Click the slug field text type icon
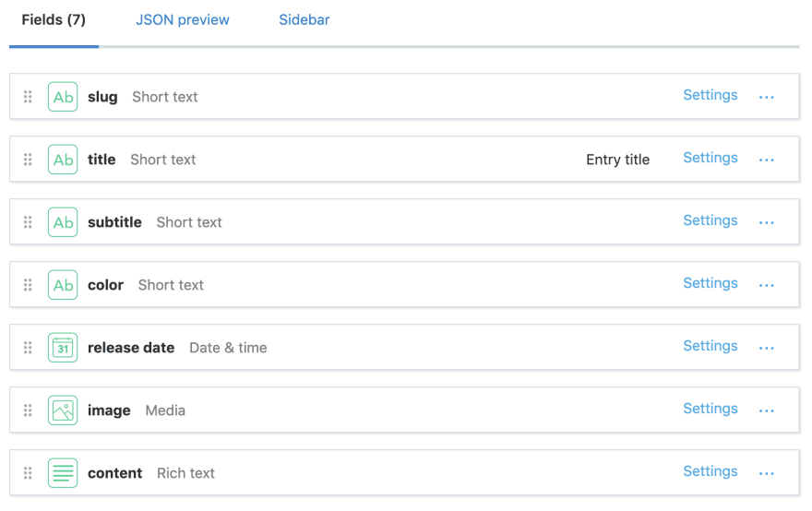Image resolution: width=812 pixels, height=511 pixels. click(63, 97)
